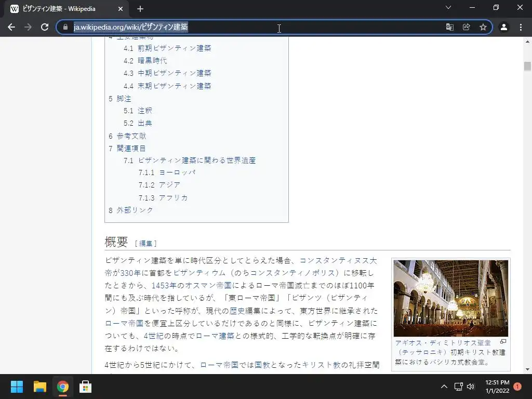The width and height of the screenshot is (532, 399).
Task: Open network status tray icon
Action: 458,387
